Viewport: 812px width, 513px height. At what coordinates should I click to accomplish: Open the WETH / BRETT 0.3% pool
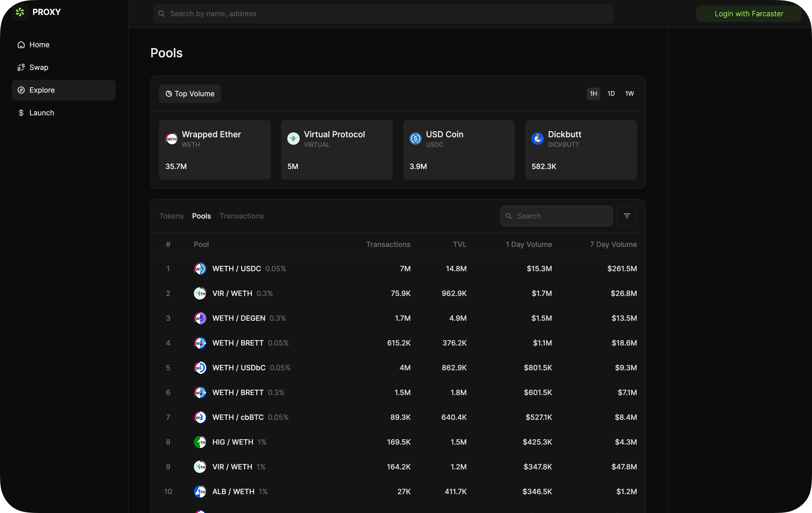398,393
